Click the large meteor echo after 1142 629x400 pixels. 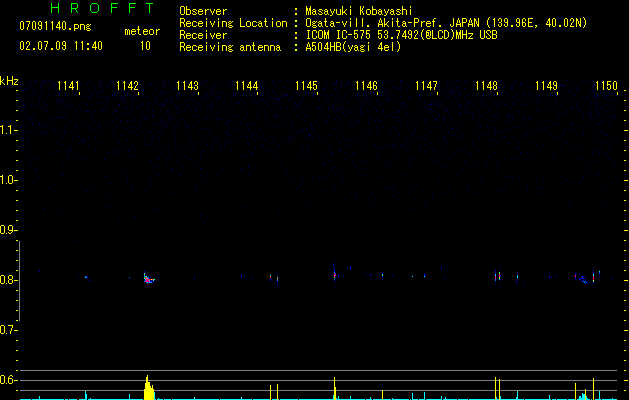(149, 278)
